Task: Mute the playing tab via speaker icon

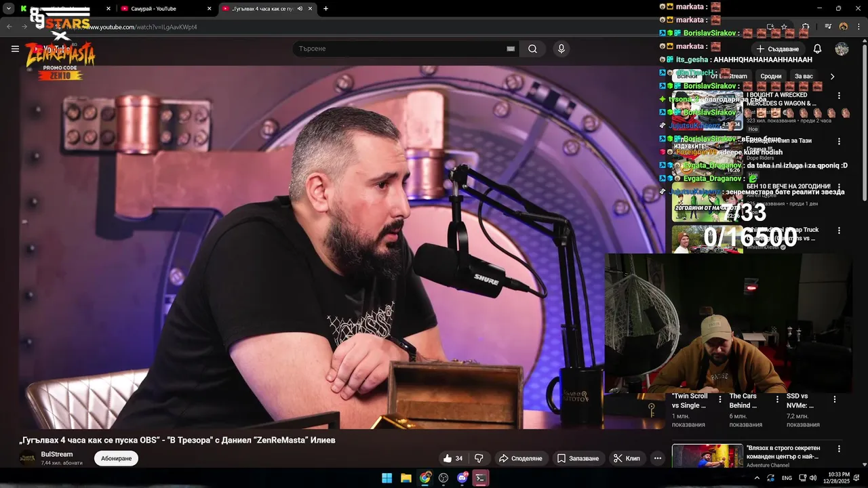Action: [299, 9]
